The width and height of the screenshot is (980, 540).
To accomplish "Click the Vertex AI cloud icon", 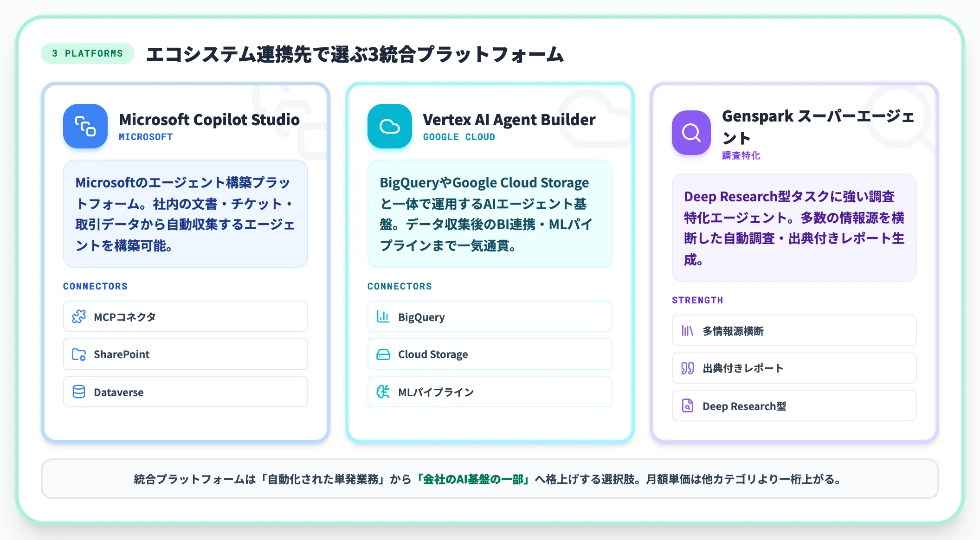I will click(390, 126).
